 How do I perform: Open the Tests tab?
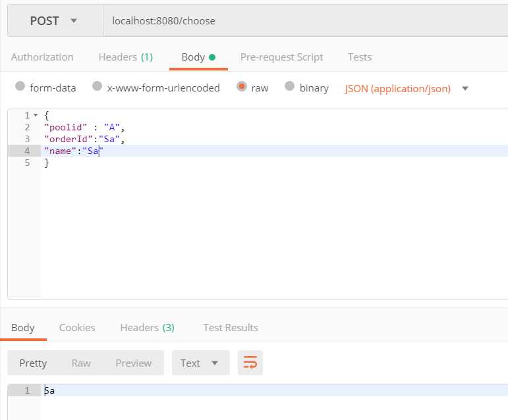tap(360, 57)
